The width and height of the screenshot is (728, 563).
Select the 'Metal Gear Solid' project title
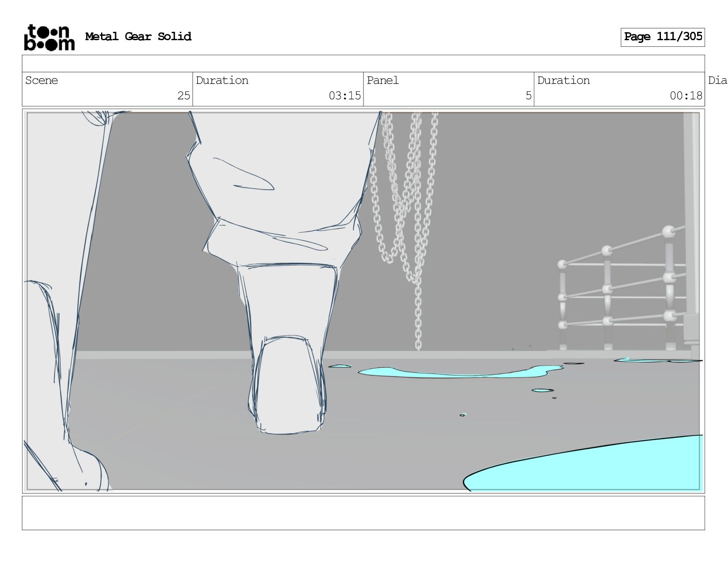pyautogui.click(x=138, y=36)
